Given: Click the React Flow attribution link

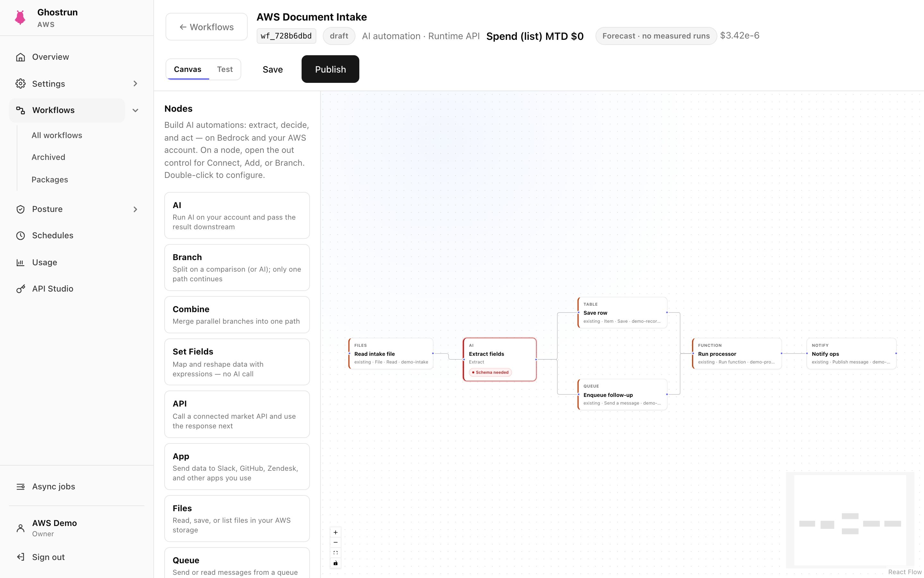Looking at the screenshot, I should click(x=905, y=572).
